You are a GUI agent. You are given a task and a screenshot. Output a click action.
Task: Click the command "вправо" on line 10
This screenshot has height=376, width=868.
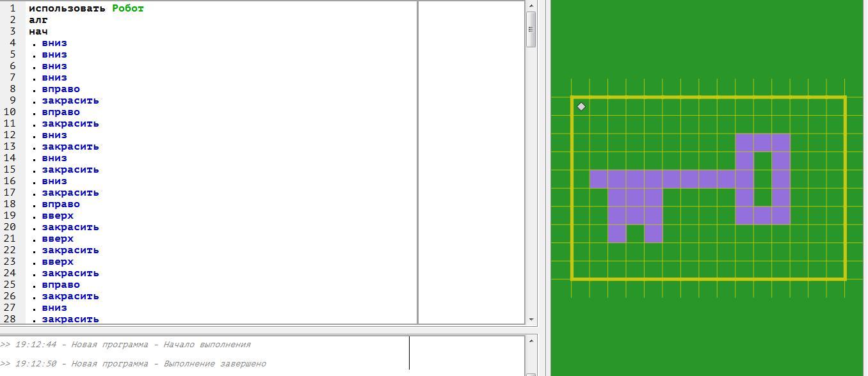tap(61, 112)
